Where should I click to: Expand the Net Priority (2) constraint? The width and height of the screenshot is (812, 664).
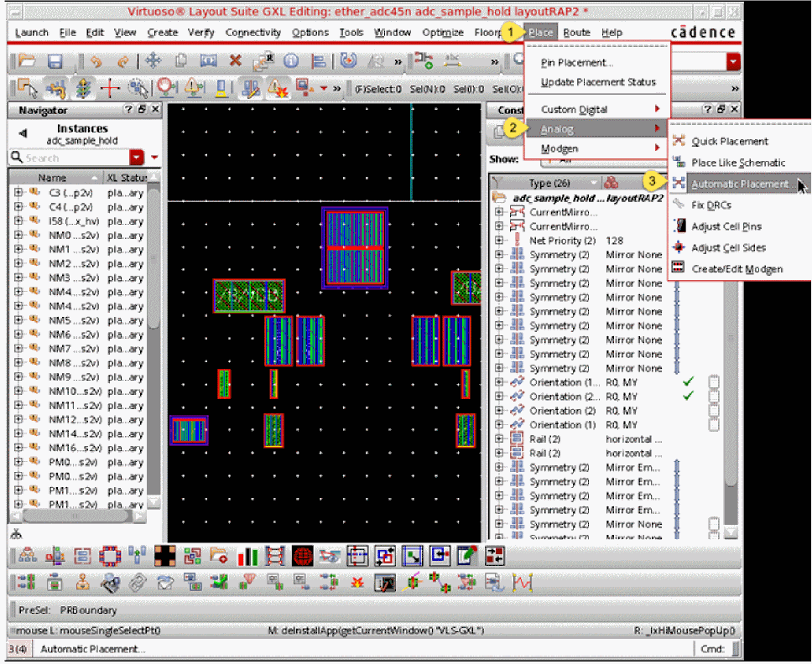point(499,241)
